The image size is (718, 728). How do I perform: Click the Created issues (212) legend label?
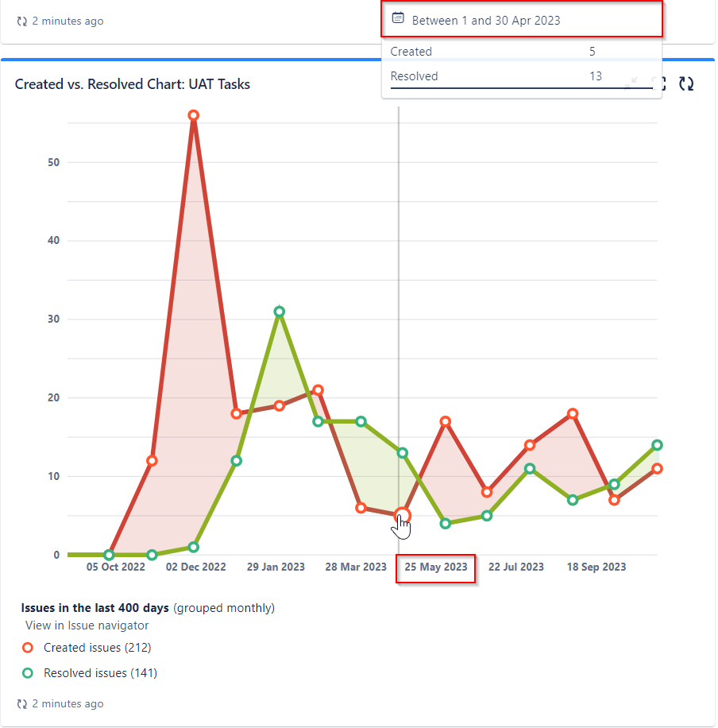click(x=98, y=647)
